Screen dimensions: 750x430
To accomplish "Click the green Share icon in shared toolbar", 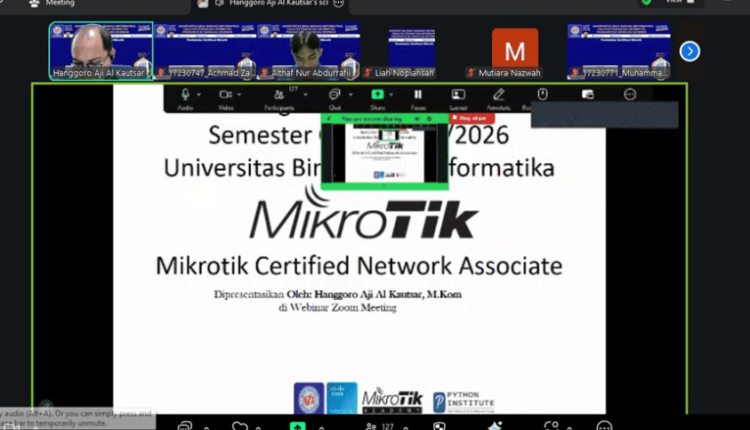I will click(x=377, y=95).
